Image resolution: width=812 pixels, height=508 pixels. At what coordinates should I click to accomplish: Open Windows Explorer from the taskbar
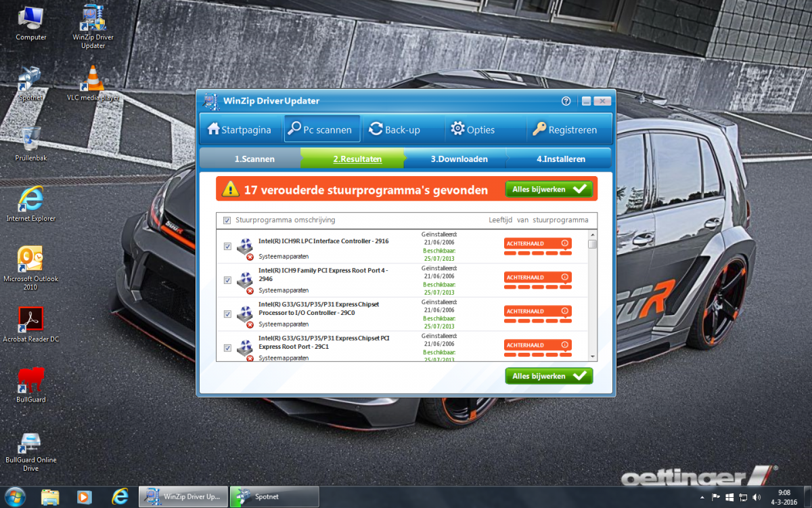(50, 496)
